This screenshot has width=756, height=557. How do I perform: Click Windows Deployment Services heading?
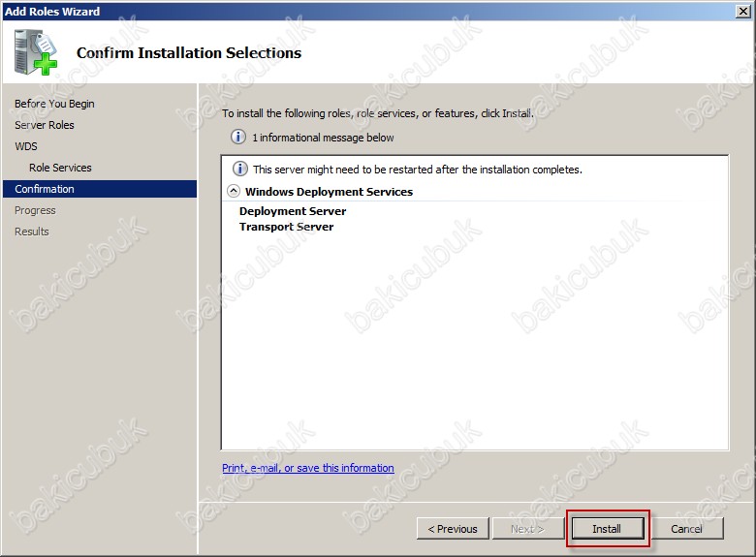pos(329,192)
